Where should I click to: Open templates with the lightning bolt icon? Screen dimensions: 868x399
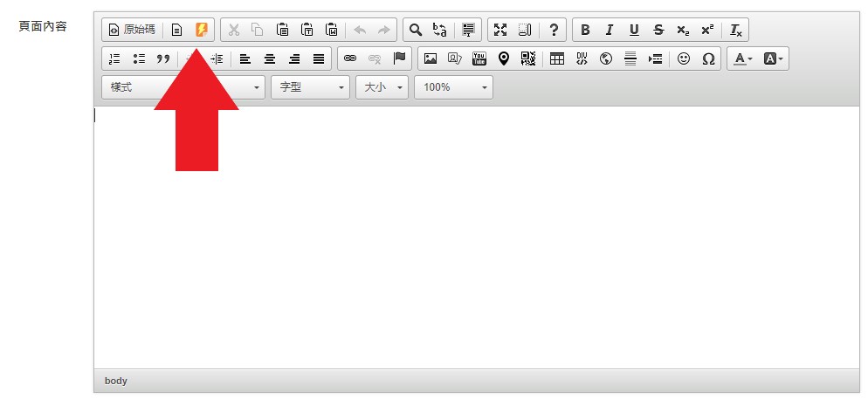point(202,30)
